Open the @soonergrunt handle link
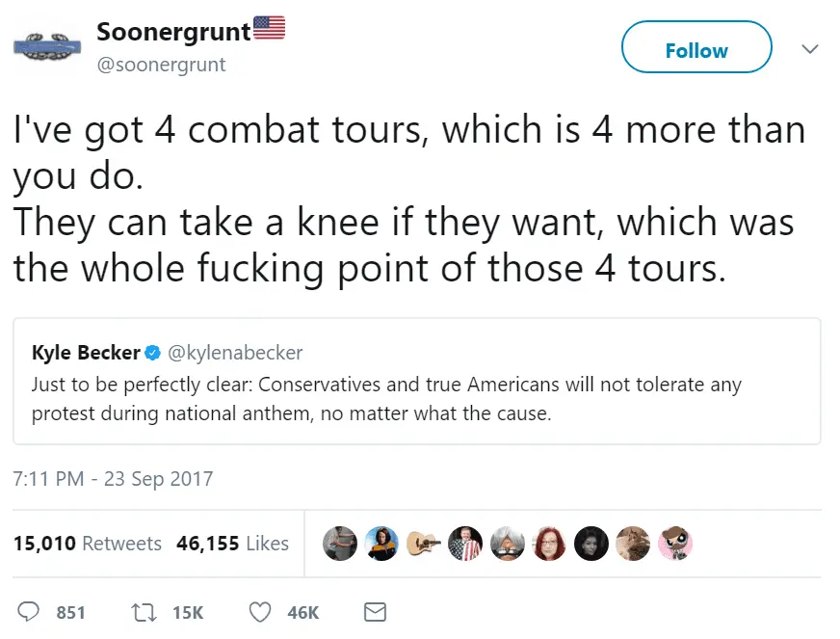 [x=162, y=65]
